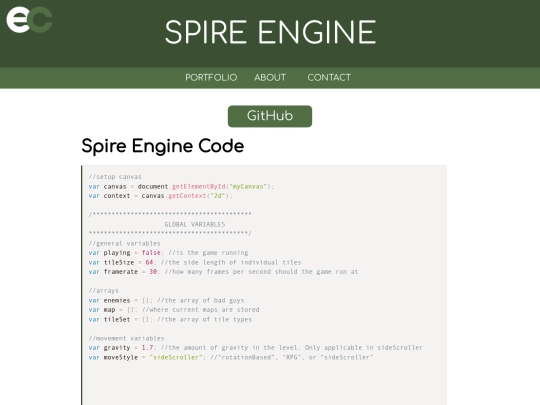Screen dimensions: 540x405
Task: Click the //movement variables comment
Action: click(126, 338)
